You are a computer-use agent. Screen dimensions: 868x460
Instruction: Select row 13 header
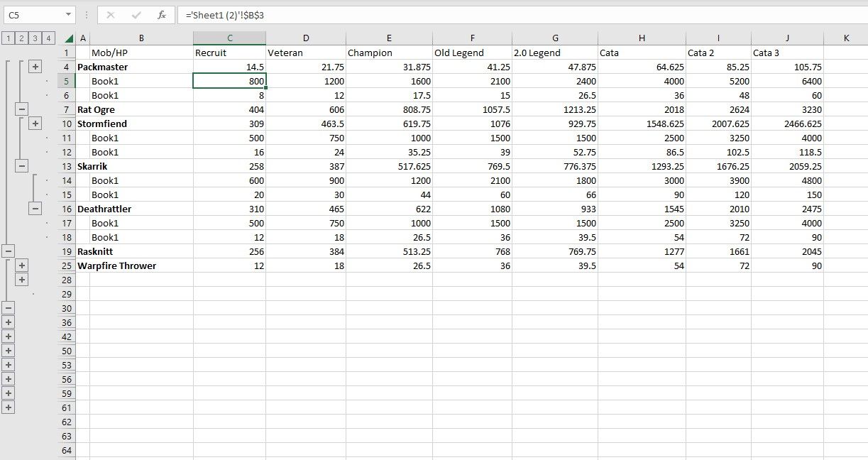tap(67, 166)
